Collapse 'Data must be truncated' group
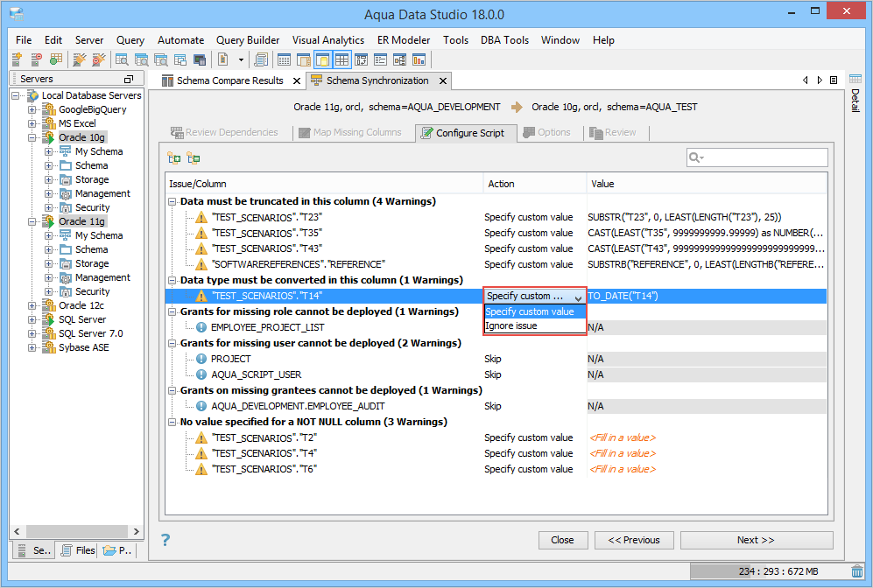 [172, 201]
